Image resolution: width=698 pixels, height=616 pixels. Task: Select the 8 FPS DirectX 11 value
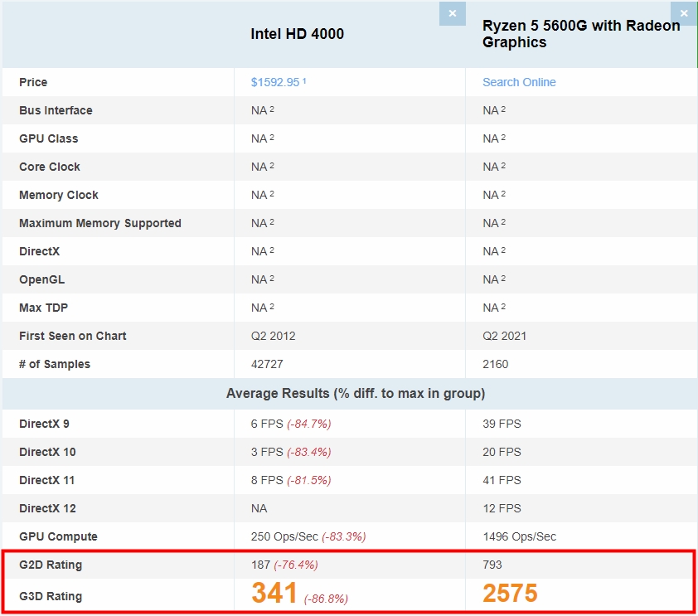point(267,480)
